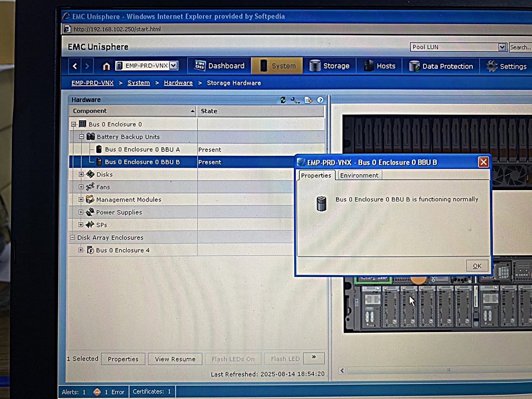The width and height of the screenshot is (532, 399).
Task: Switch to the Environment tab
Action: coord(359,175)
